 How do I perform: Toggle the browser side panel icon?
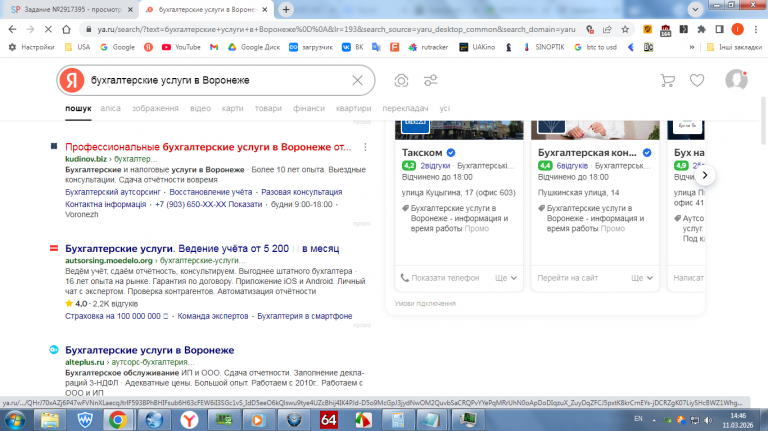coord(720,29)
